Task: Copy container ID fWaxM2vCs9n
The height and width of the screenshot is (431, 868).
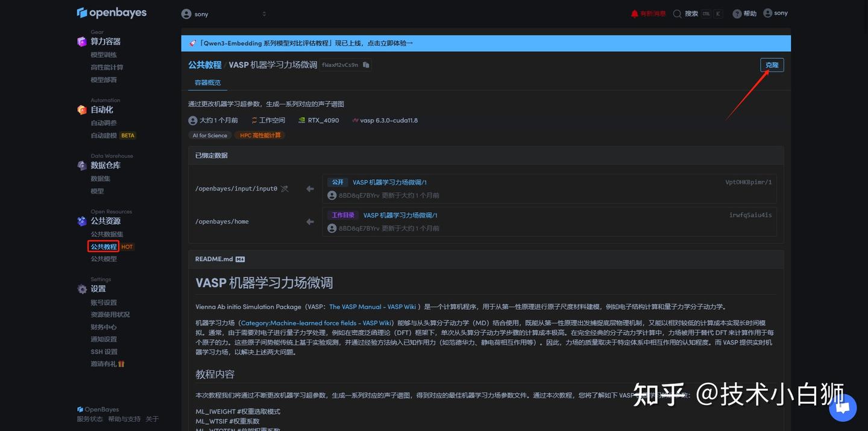Action: (x=366, y=64)
